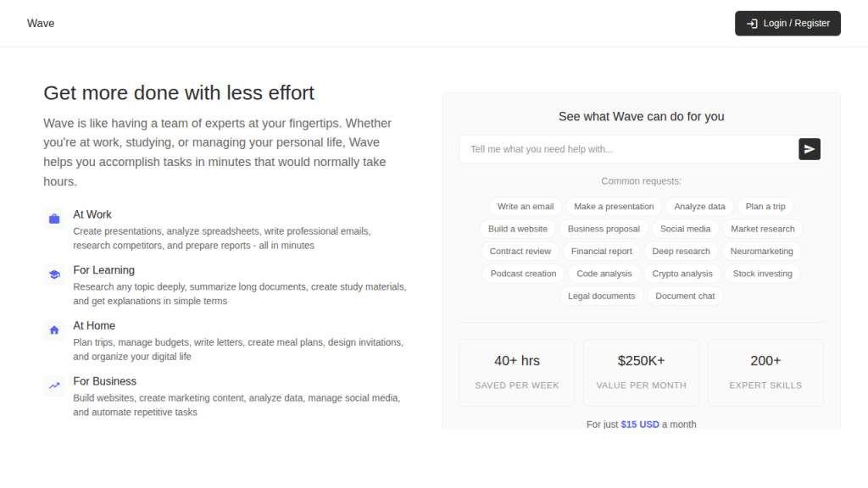Click the house icon beside At Home
868x488 pixels.
pyautogui.click(x=54, y=330)
